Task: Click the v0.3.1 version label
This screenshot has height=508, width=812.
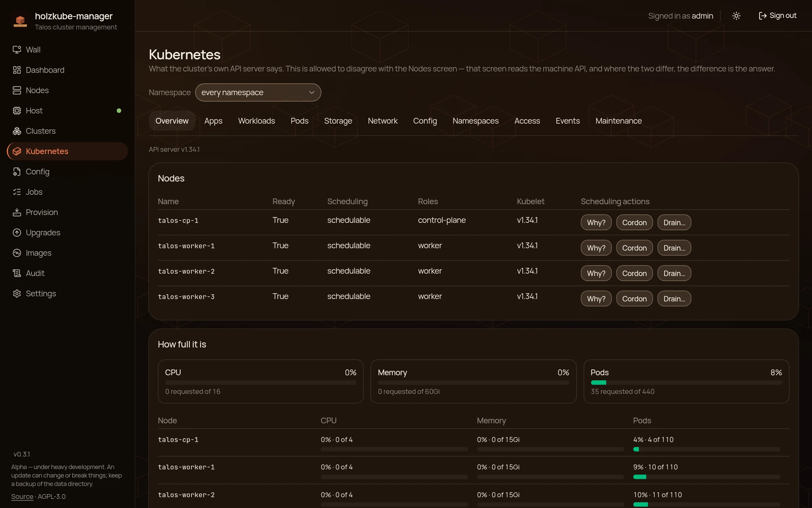Action: tap(22, 454)
